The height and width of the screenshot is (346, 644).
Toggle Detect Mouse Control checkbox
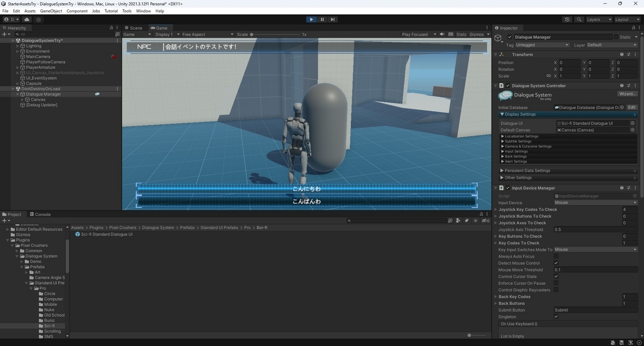coord(556,263)
